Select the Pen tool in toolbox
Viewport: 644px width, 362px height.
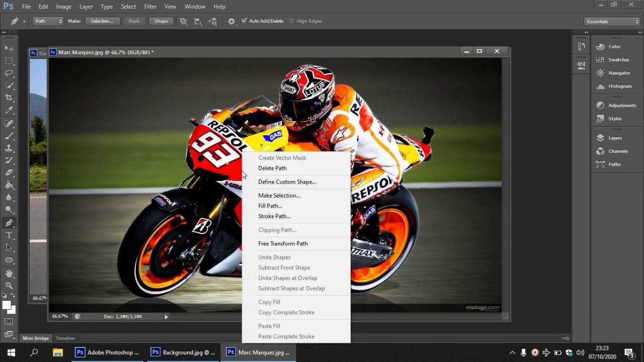[9, 223]
